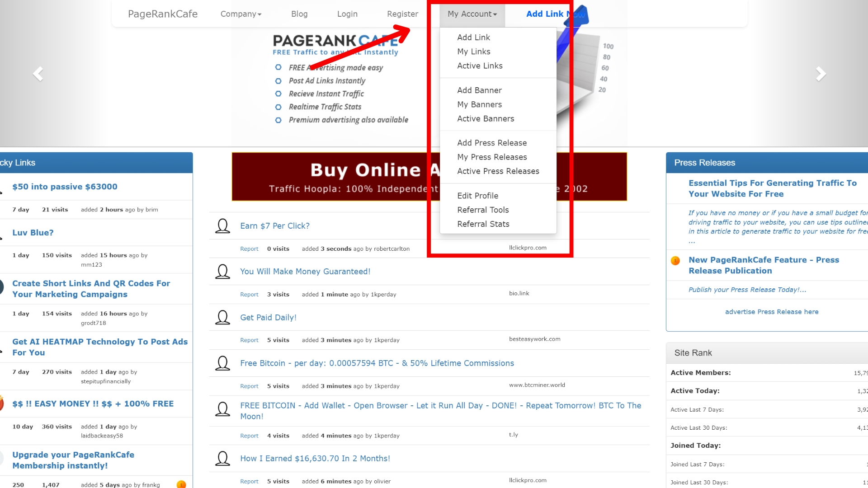Click the Report icon next to Get Paid Daily
This screenshot has width=868, height=488.
(249, 340)
